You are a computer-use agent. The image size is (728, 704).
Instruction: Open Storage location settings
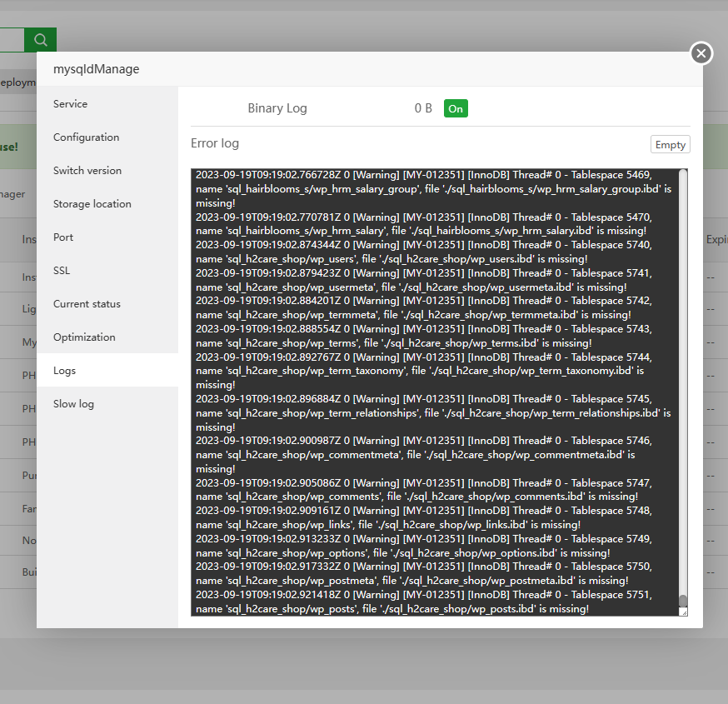(x=92, y=204)
